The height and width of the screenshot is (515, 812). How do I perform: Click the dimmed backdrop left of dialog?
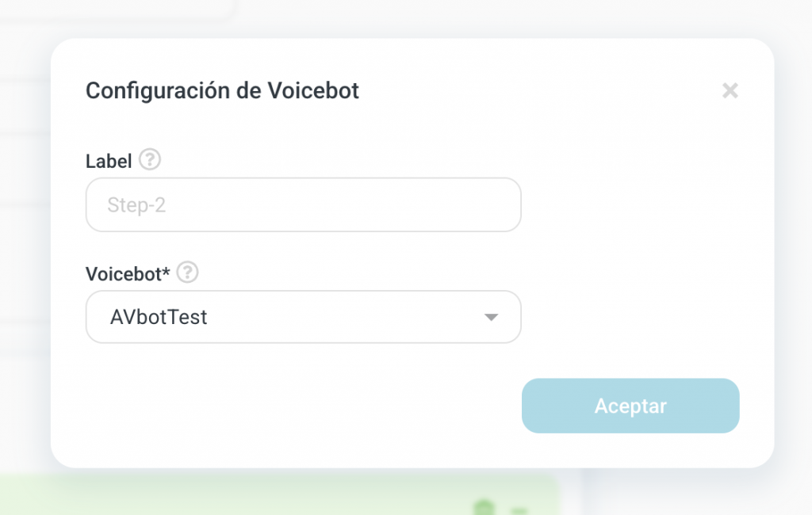tap(24, 261)
